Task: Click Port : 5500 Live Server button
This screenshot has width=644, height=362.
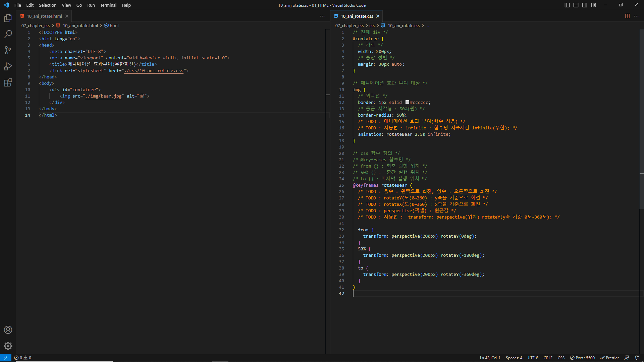Action: 582,358
